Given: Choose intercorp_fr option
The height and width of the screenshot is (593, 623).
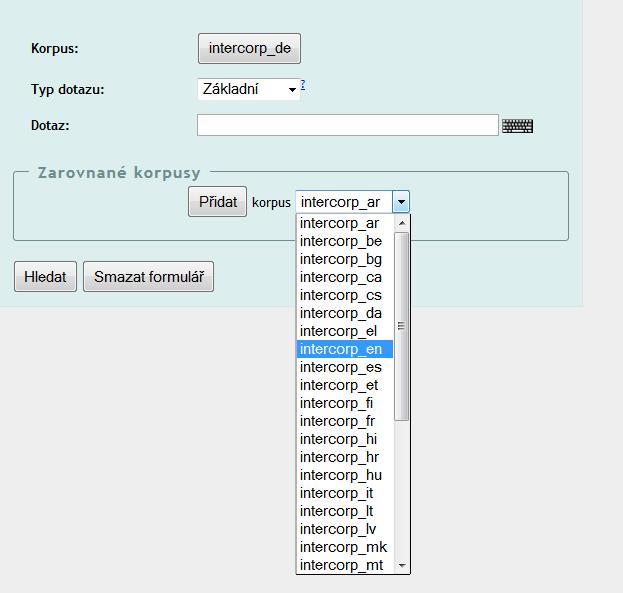Looking at the screenshot, I should 345,421.
